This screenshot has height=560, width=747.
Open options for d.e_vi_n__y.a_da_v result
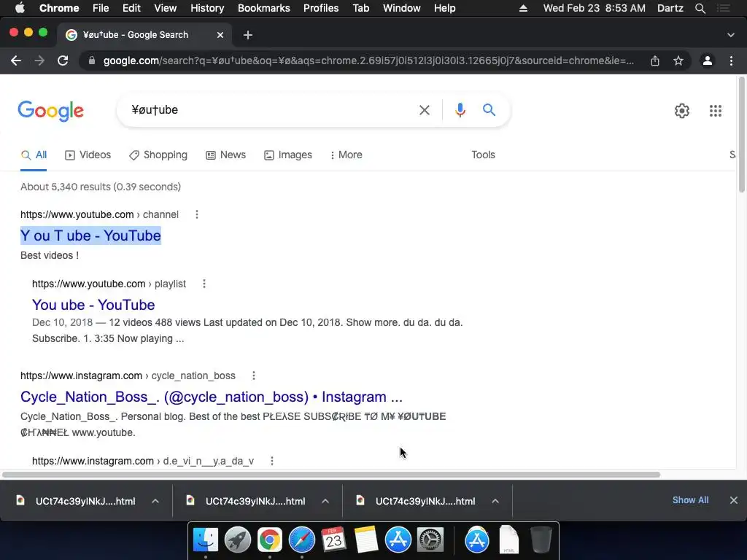point(272,461)
